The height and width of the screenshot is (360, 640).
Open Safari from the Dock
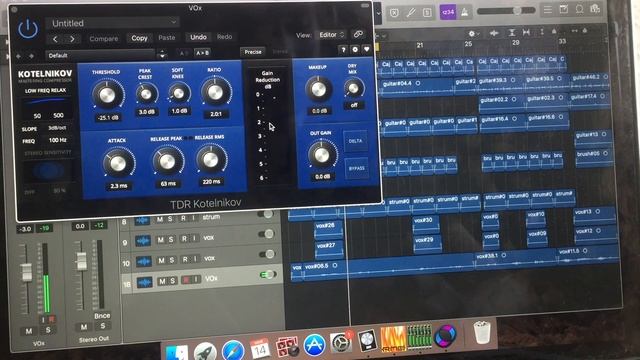pyautogui.click(x=233, y=350)
